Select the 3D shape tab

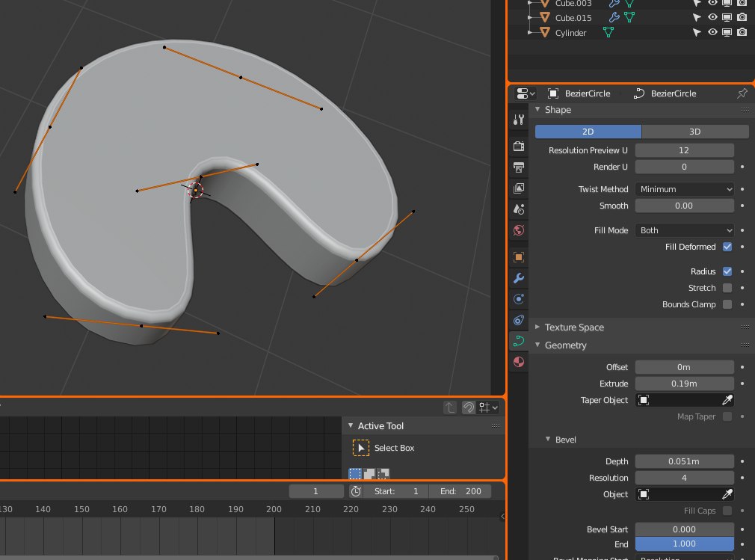694,132
